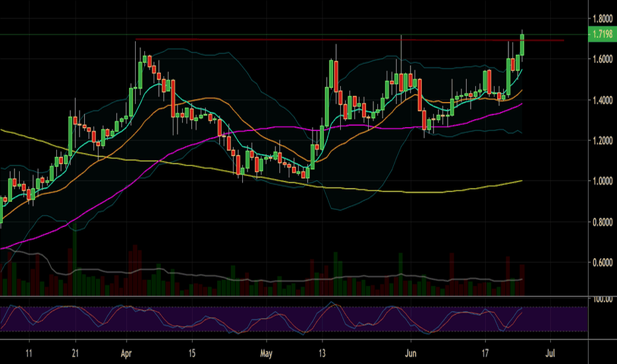Click the 1.8000 price axis label
The image size is (617, 364).
pyautogui.click(x=603, y=18)
